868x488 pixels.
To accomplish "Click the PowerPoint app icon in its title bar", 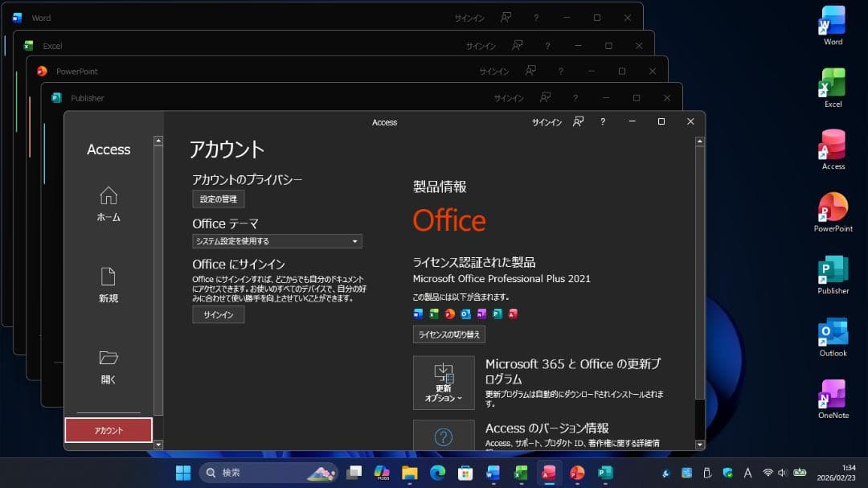I will tap(42, 71).
